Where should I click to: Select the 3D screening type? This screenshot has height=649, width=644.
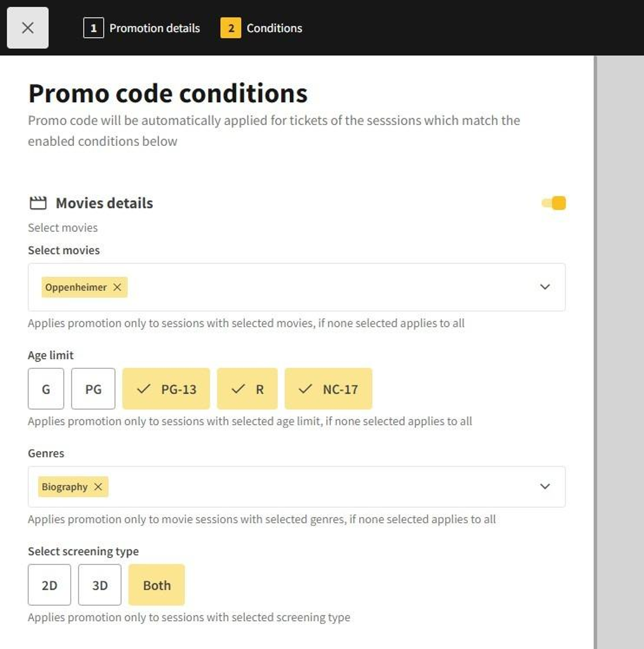click(x=100, y=585)
